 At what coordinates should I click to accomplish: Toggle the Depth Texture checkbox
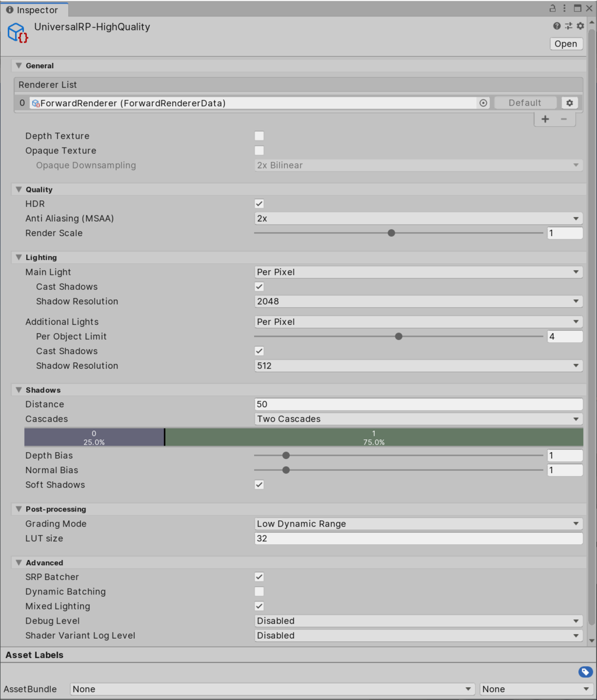tap(259, 136)
